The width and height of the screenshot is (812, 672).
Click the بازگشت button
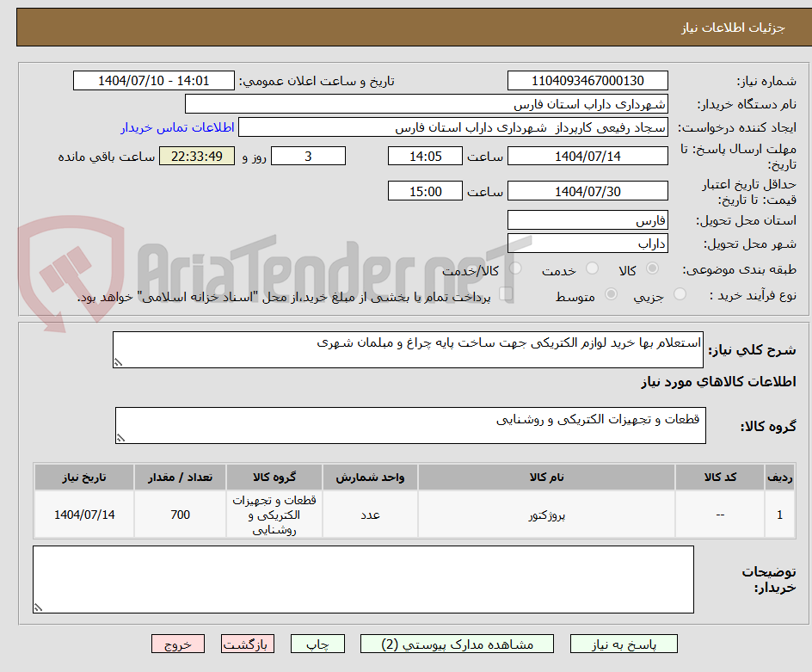point(248,644)
